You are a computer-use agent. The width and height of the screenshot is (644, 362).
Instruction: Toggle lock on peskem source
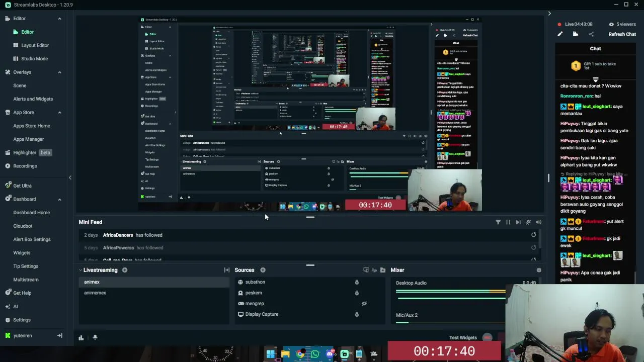[357, 293]
